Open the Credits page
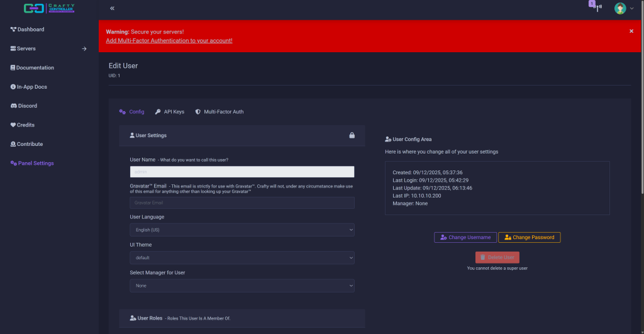 coord(26,125)
